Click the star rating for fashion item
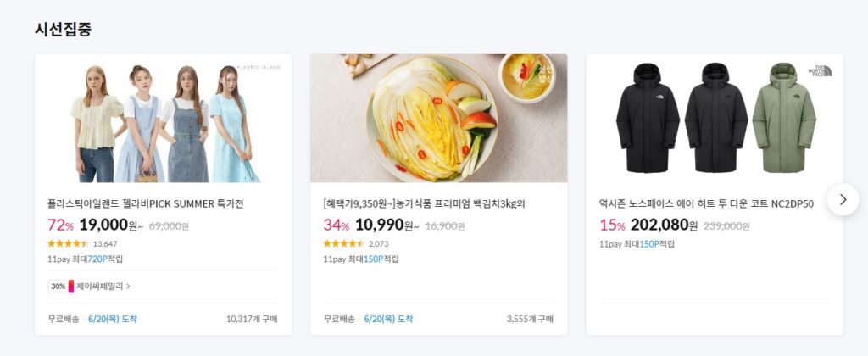This screenshot has height=356, width=868. [x=68, y=243]
